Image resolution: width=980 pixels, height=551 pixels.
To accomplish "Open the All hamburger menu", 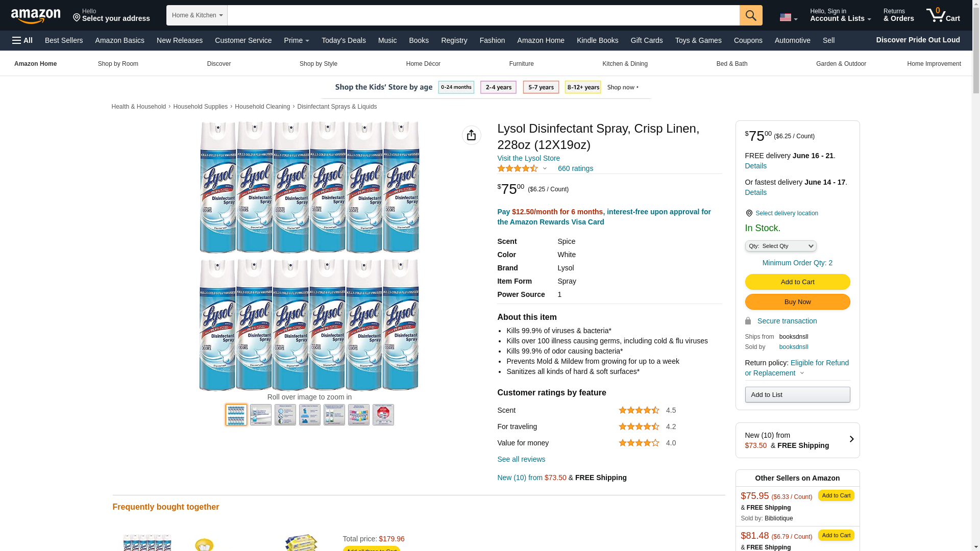I will pos(22,40).
